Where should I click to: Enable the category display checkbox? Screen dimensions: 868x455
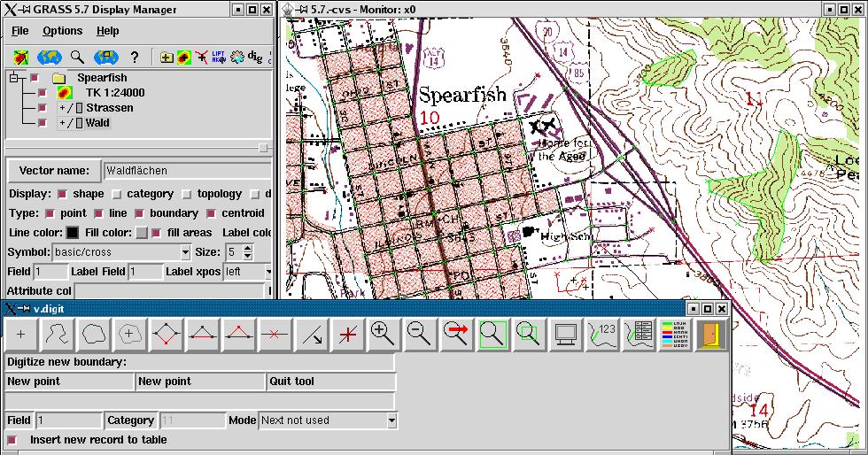[x=117, y=194]
